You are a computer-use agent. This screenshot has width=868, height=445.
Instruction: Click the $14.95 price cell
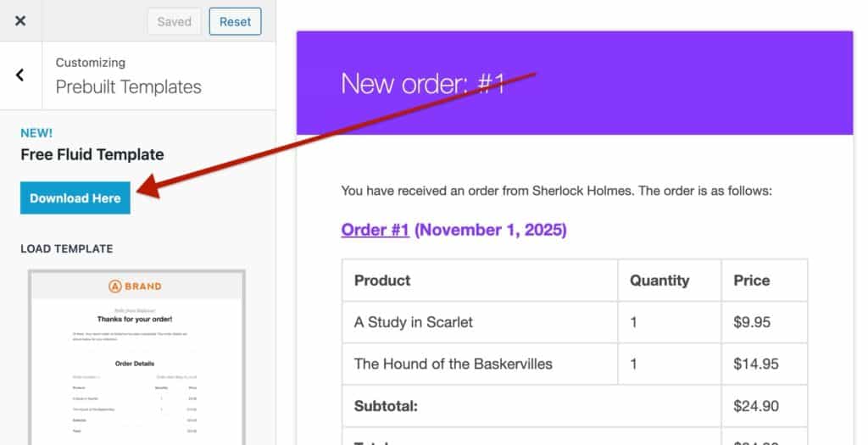pos(755,364)
